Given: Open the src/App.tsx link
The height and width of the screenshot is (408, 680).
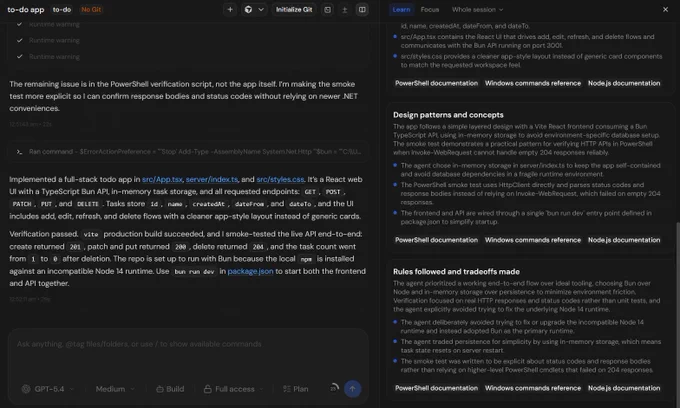Looking at the screenshot, I should 162,180.
